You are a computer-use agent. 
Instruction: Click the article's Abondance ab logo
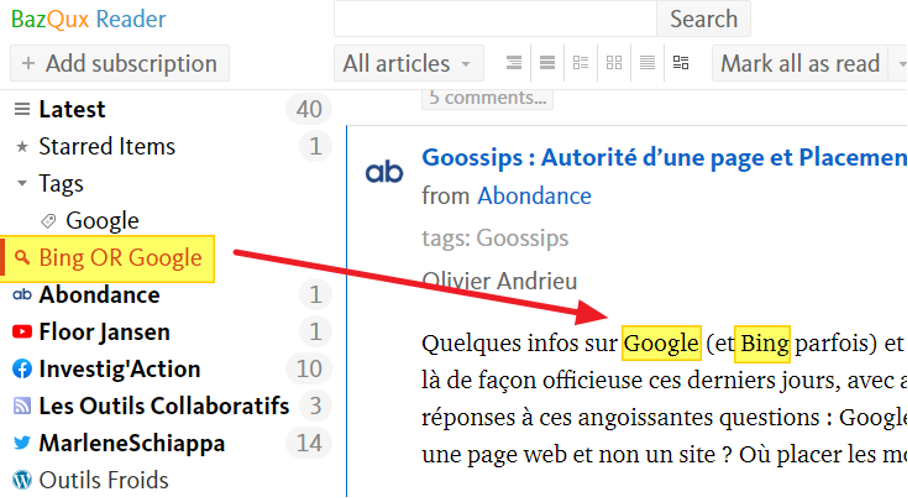pos(384,172)
